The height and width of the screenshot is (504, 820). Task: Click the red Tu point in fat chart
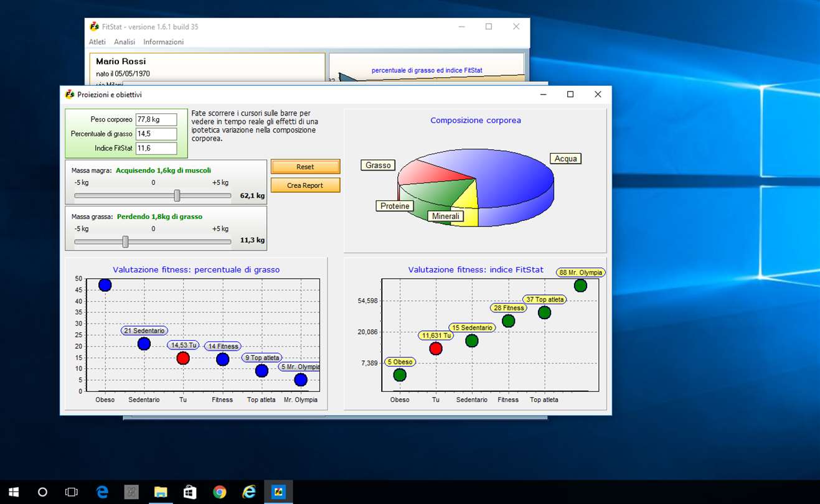point(183,358)
